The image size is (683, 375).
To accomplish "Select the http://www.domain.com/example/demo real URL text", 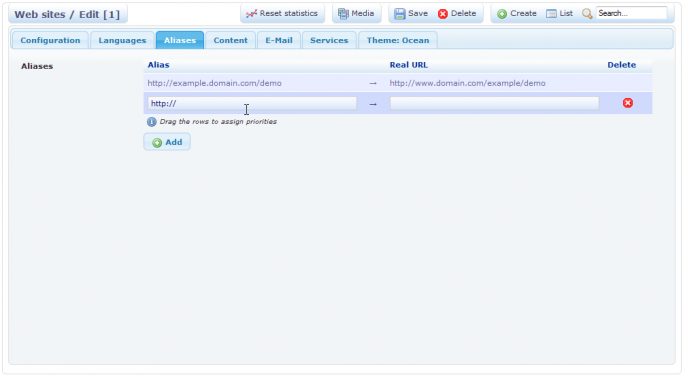I will 467,83.
